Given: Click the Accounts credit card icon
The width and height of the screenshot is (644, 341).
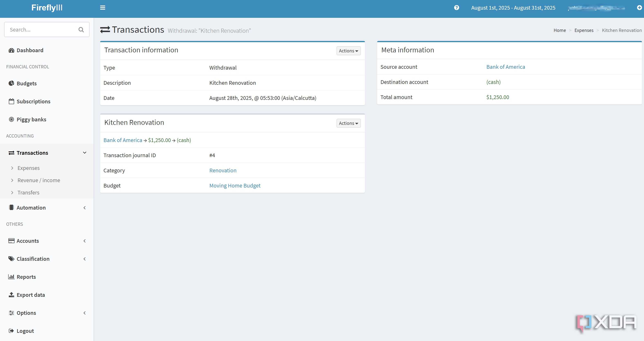Looking at the screenshot, I should pos(11,241).
